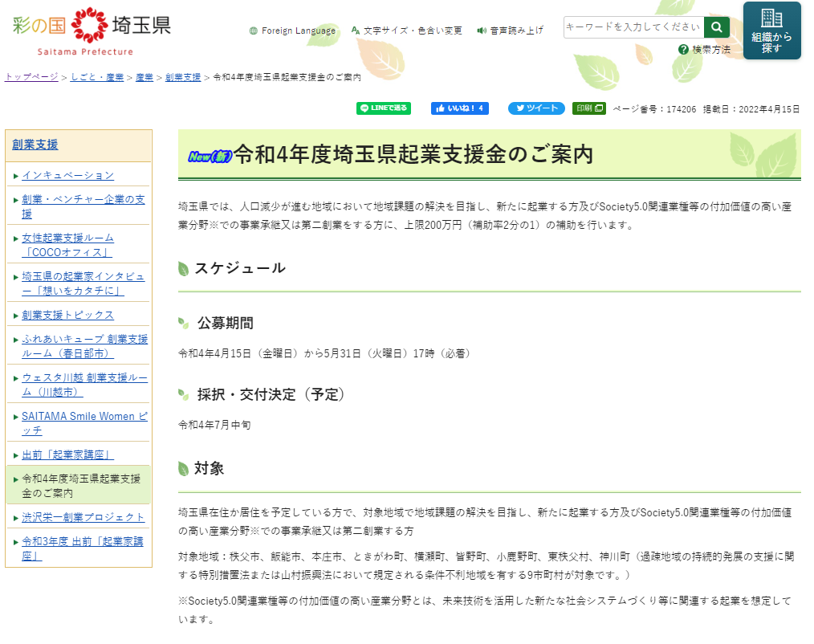The image size is (814, 644).
Task: Open 検索方法 help link
Action: pyautogui.click(x=705, y=50)
